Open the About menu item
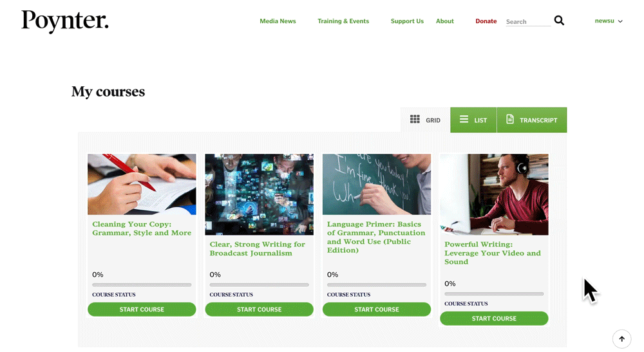This screenshot has width=644, height=352. (x=445, y=21)
